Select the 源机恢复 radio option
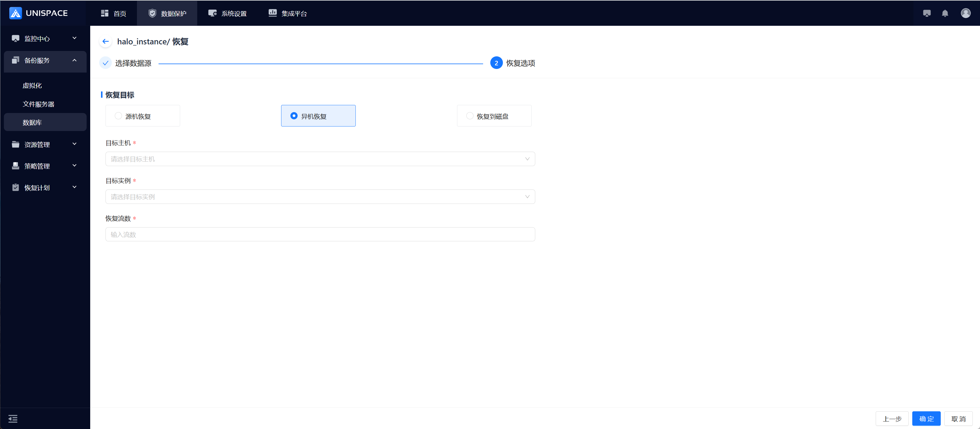 (118, 116)
